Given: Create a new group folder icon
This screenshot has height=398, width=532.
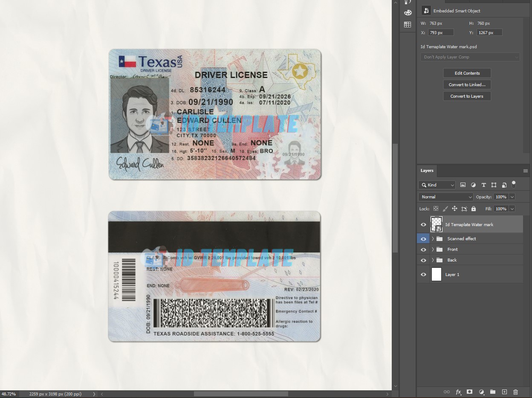Looking at the screenshot, I should pos(492,392).
